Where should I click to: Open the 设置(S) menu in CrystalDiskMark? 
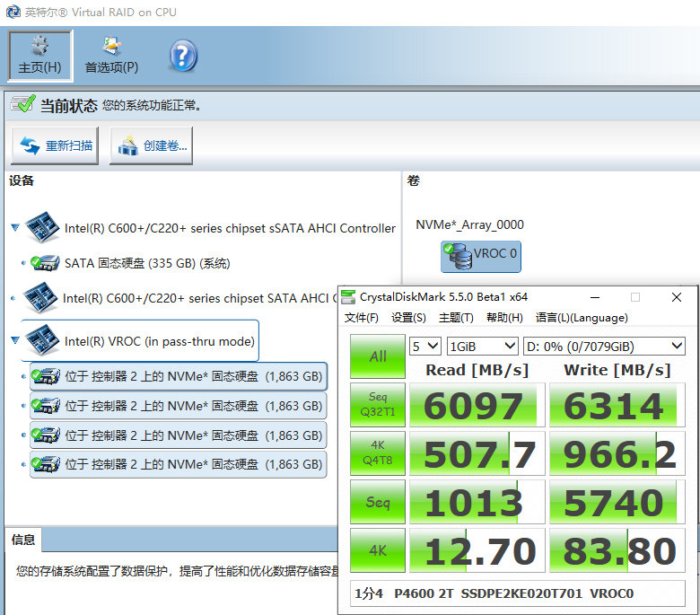(x=408, y=318)
